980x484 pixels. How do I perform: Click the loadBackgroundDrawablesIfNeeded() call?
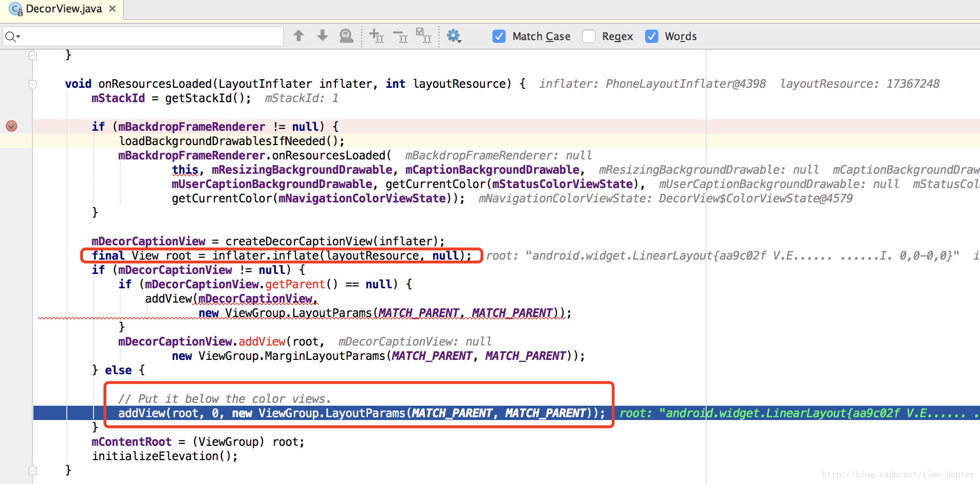coord(231,141)
